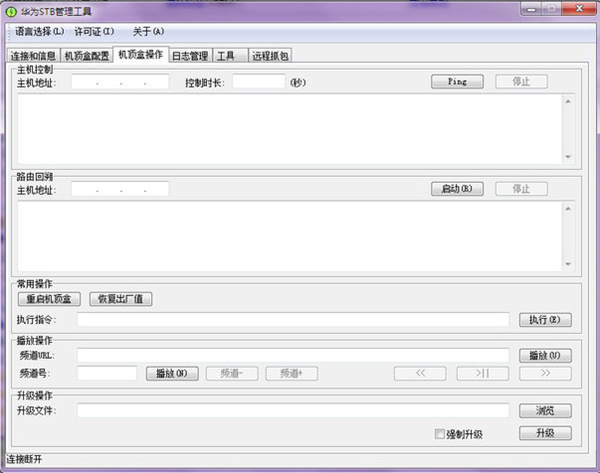Open the 远程抓包 tab
This screenshot has height=473, width=600.
(x=270, y=56)
